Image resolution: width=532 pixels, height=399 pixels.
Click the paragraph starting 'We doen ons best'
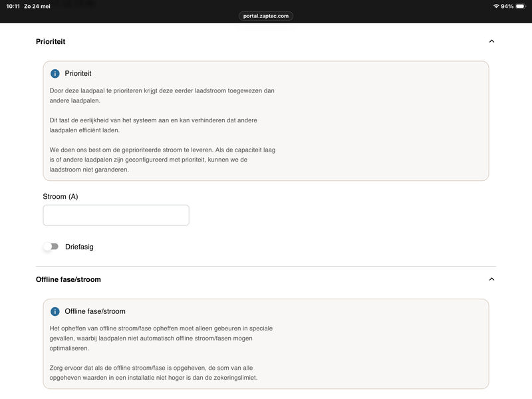click(x=162, y=160)
